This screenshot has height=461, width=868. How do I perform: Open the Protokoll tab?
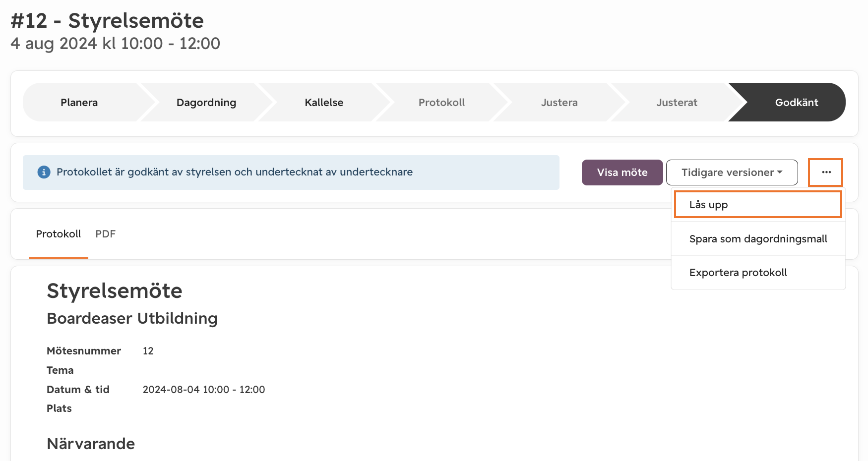[x=59, y=234]
